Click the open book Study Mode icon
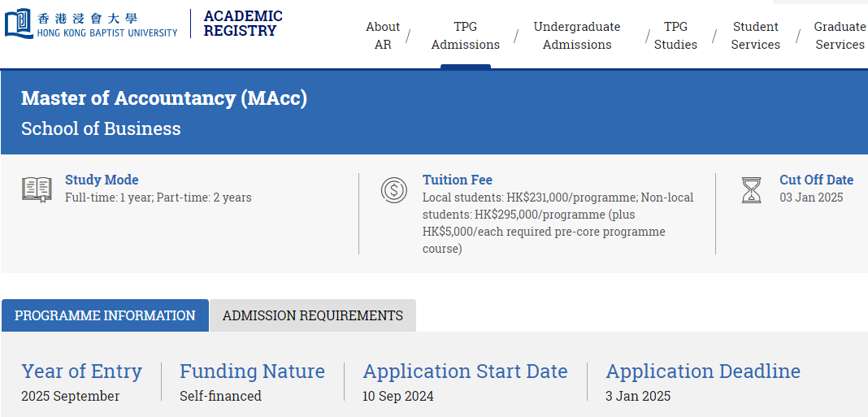Viewport: 868px width, 417px height. 37,189
